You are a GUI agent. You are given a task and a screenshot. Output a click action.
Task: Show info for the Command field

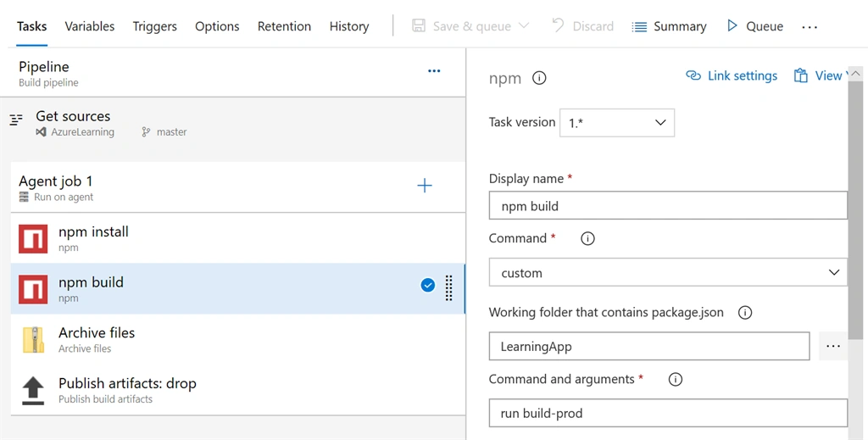pos(587,238)
